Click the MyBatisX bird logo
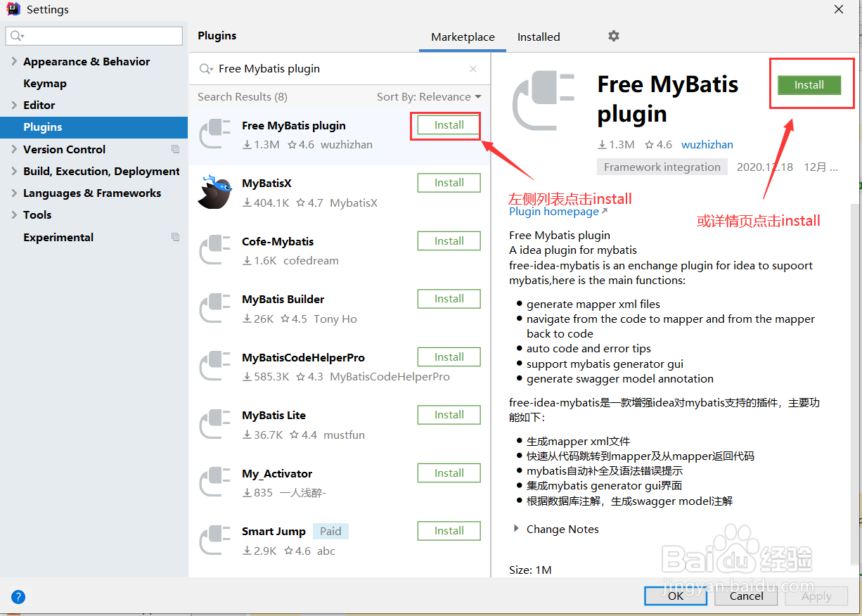This screenshot has height=616, width=862. (x=214, y=193)
